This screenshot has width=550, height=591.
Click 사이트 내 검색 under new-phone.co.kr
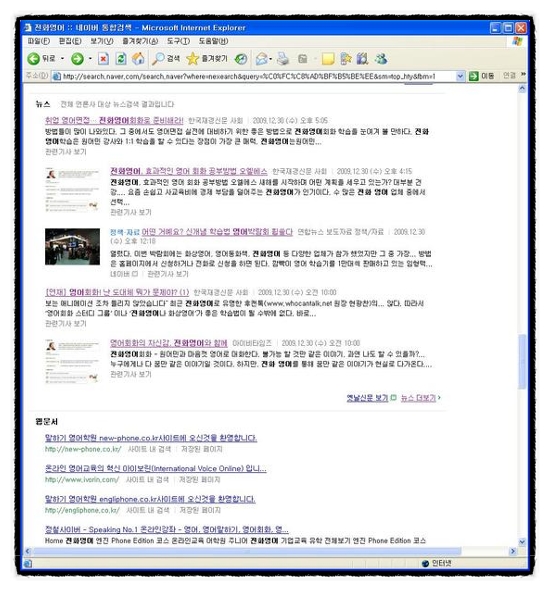click(x=149, y=449)
